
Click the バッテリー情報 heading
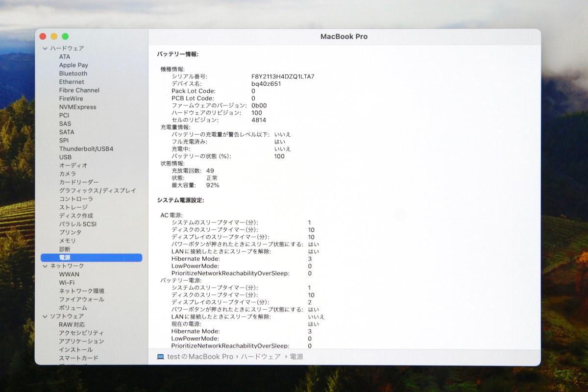(178, 54)
